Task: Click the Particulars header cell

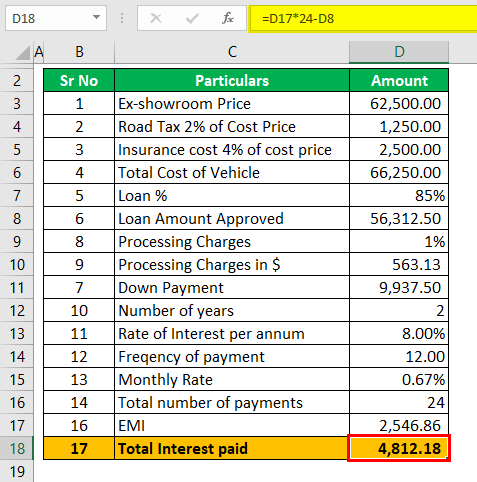Action: tap(232, 81)
